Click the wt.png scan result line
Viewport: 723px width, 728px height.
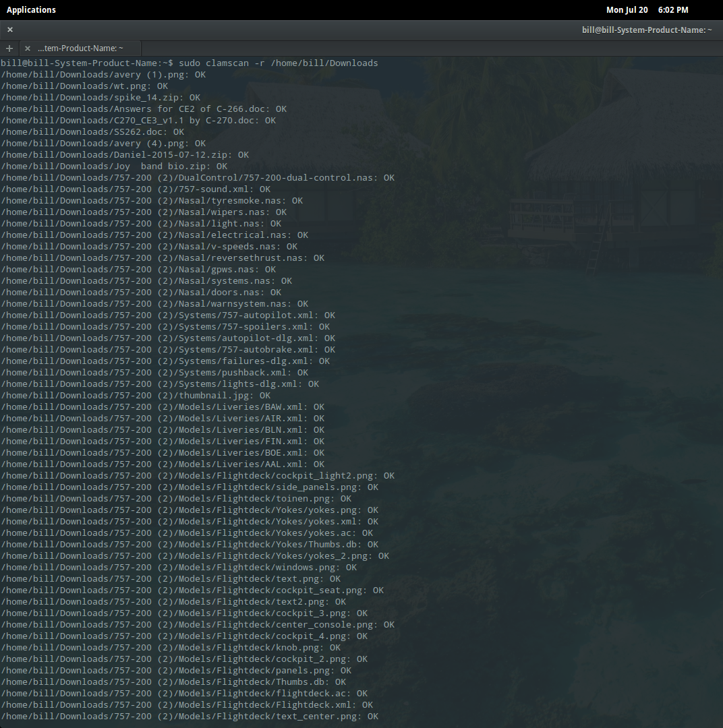(84, 86)
